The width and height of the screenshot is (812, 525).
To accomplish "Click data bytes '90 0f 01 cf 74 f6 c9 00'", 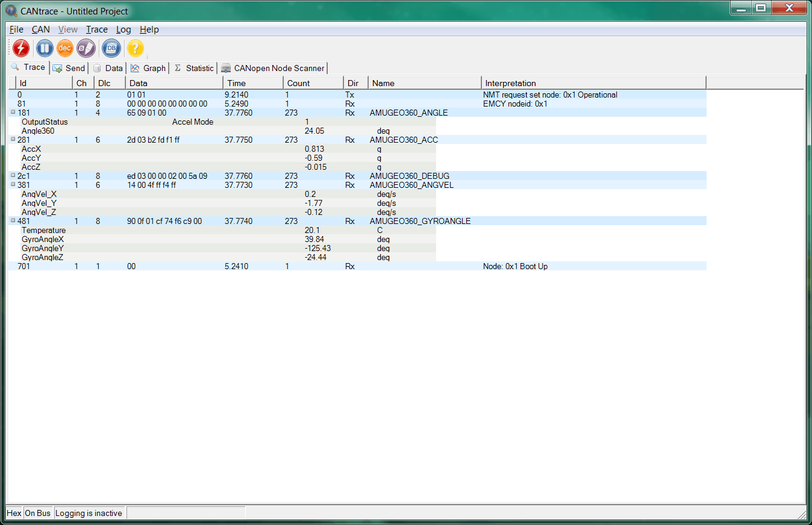I will tap(164, 221).
